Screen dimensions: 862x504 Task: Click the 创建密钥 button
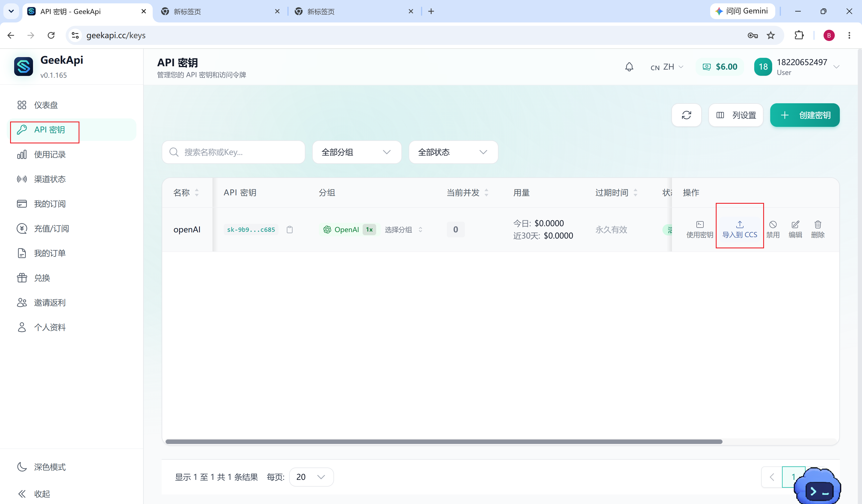click(x=804, y=115)
